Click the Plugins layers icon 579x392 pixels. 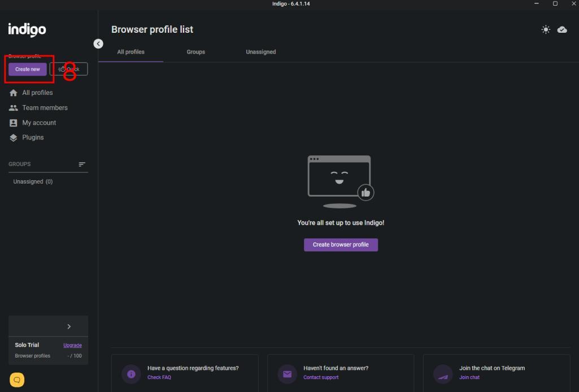click(x=14, y=138)
